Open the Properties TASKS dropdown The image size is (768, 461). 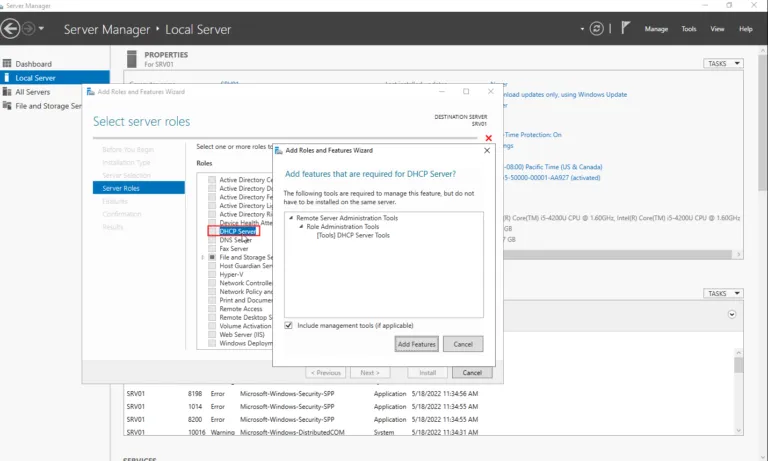click(723, 63)
